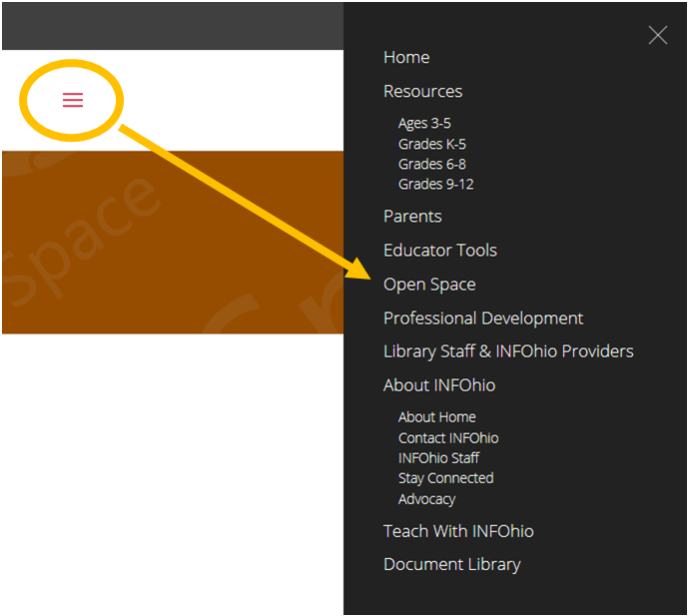689x616 pixels.
Task: Open Library Staff & INFOhio Providers
Action: [508, 351]
